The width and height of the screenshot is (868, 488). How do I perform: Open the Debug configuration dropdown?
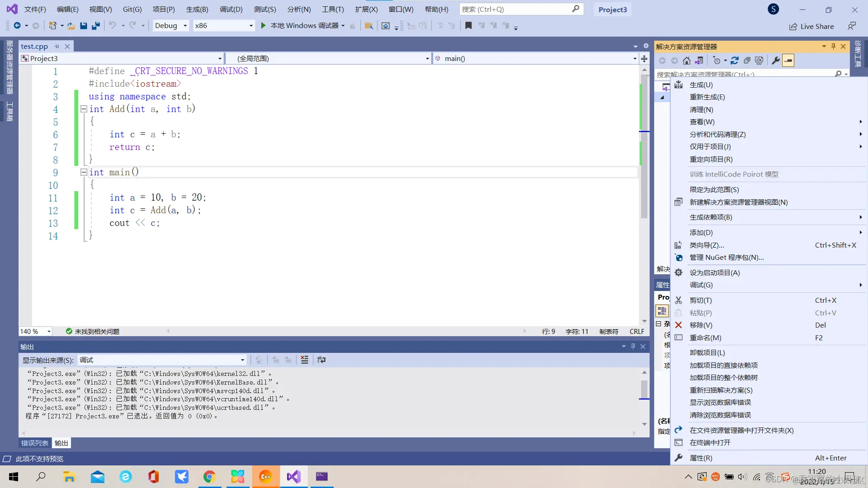coord(185,26)
